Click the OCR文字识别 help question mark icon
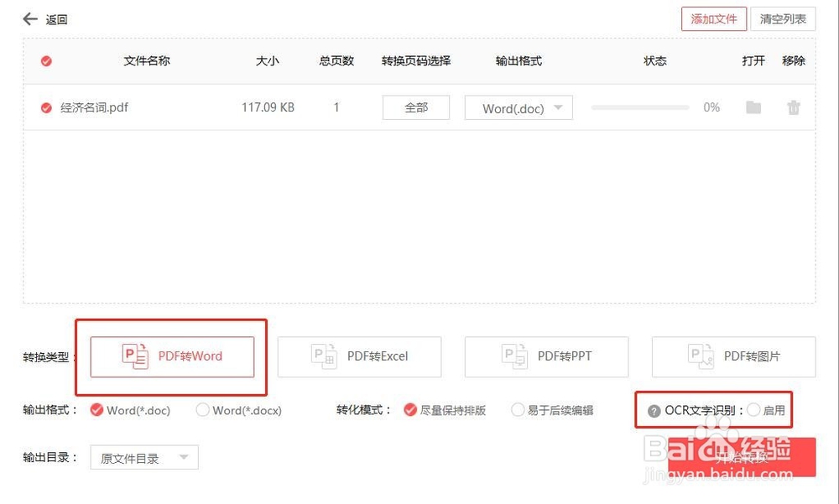Screen dimensions: 839x504 point(653,410)
